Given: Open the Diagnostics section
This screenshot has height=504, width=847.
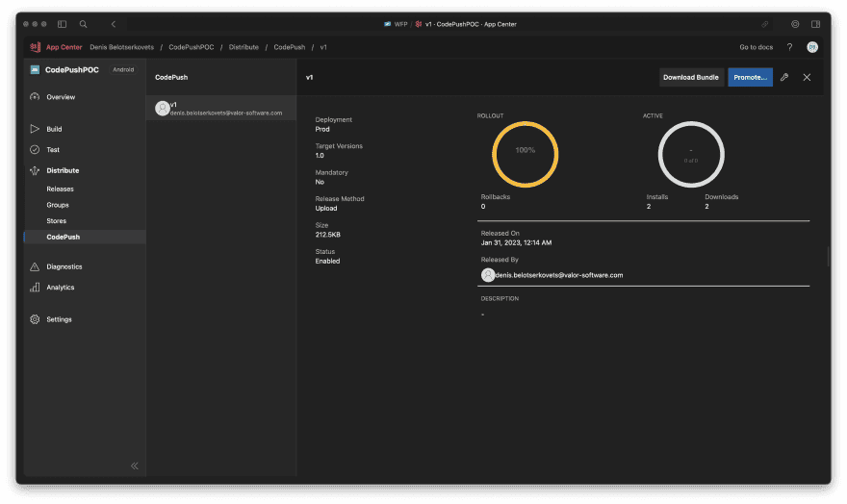Looking at the screenshot, I should point(64,266).
